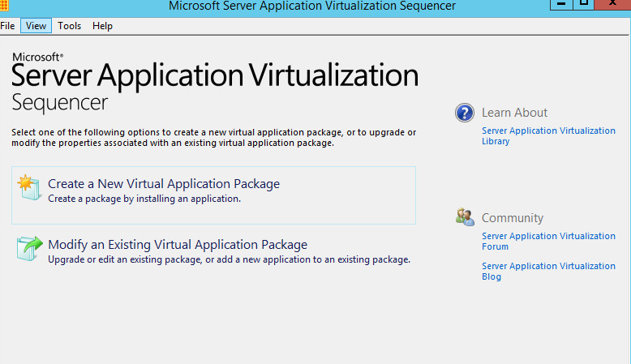The image size is (631, 364).
Task: Click the Community people icon
Action: [x=465, y=217]
